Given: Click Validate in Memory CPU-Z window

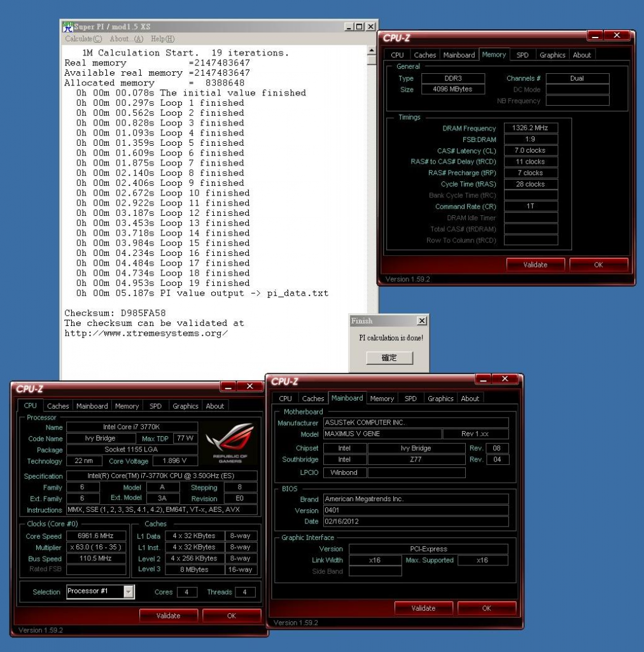Looking at the screenshot, I should click(x=535, y=264).
